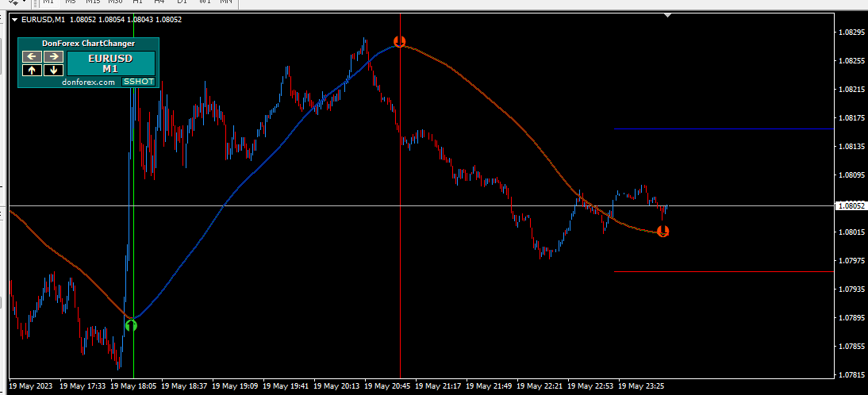The height and width of the screenshot is (395, 868).
Task: Click price scale value 1.08135
Action: click(852, 147)
